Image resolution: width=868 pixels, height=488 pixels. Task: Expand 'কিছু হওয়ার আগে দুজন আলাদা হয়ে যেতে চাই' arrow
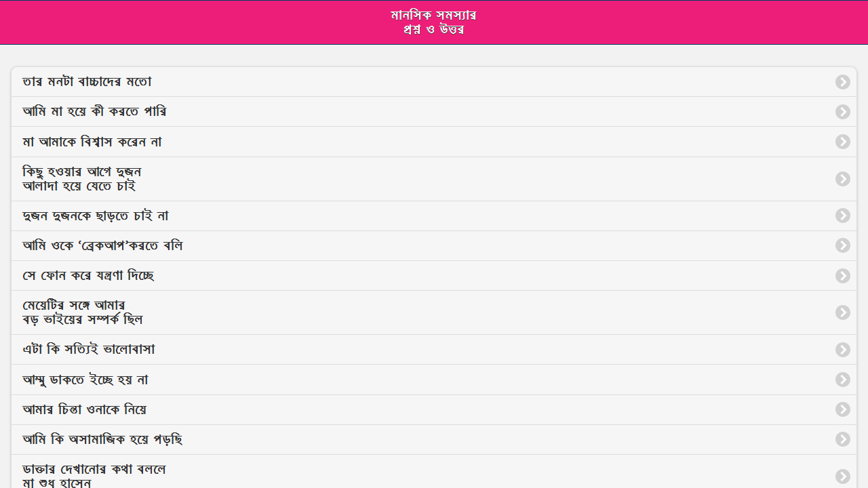[x=842, y=179]
